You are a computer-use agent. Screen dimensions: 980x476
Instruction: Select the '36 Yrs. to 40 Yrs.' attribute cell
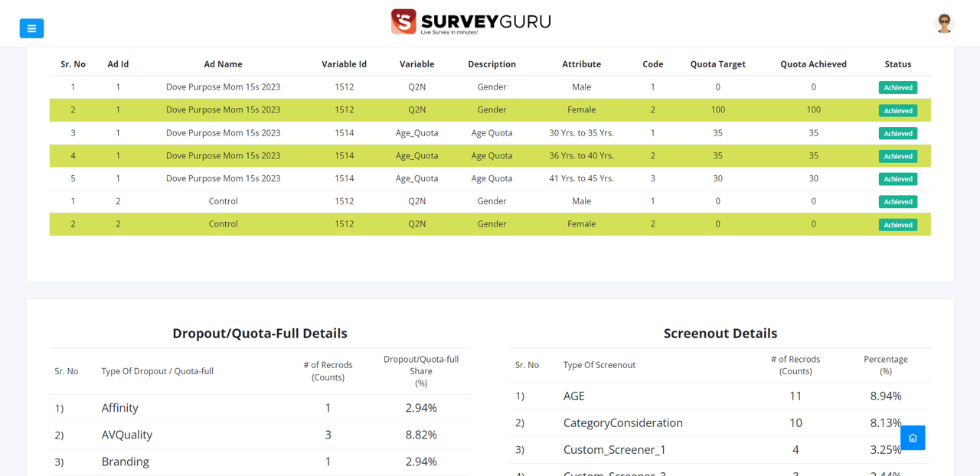click(x=581, y=156)
